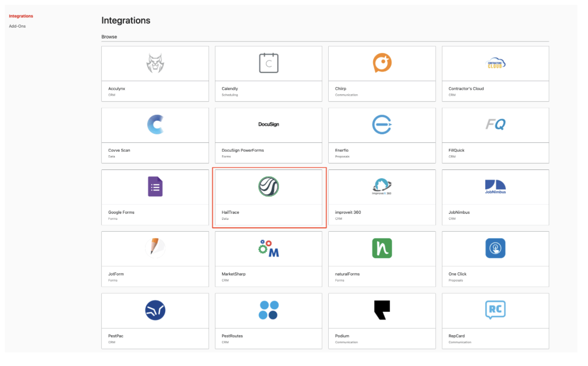
Task: Click the Add-Ons sidebar link
Action: coord(17,26)
